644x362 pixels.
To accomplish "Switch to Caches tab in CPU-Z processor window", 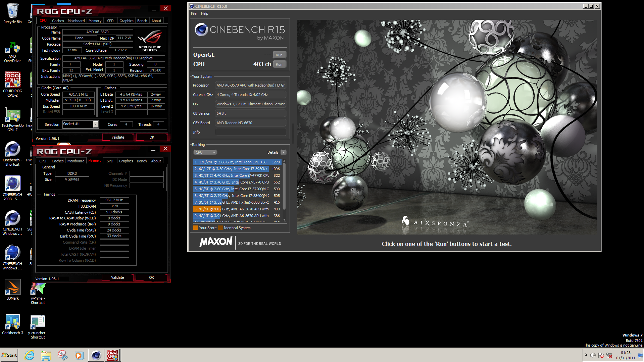I will pos(58,21).
